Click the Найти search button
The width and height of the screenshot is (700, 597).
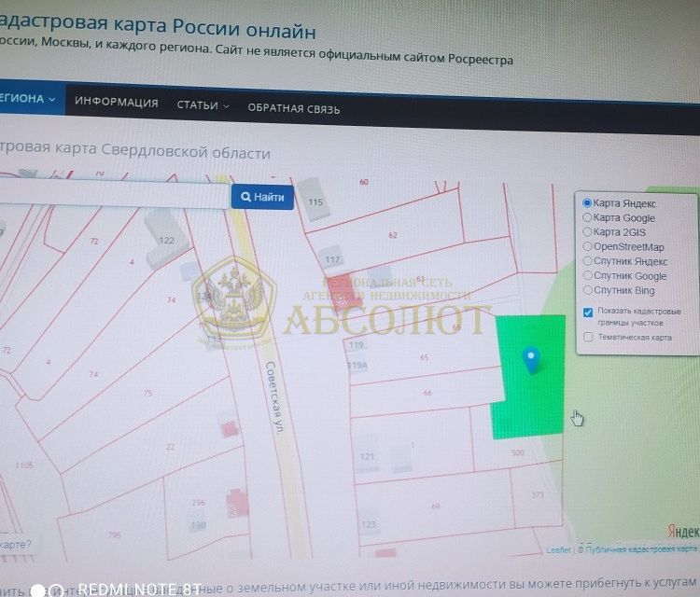pos(262,197)
